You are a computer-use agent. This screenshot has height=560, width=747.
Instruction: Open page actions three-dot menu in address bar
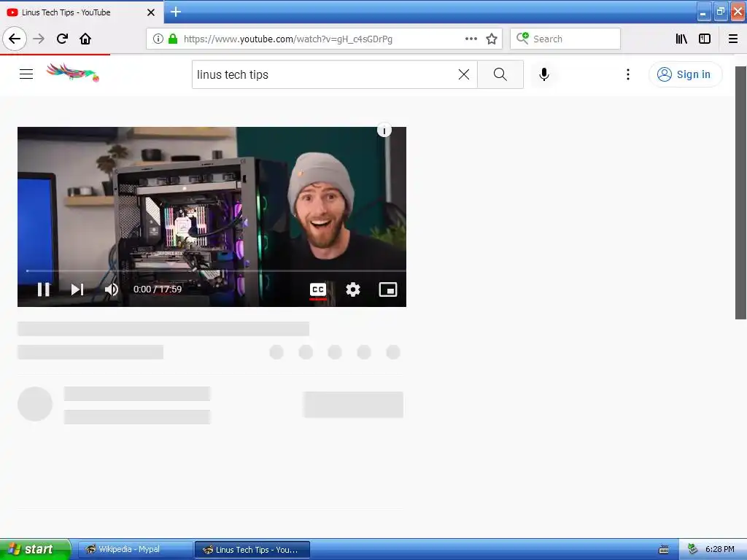[471, 39]
